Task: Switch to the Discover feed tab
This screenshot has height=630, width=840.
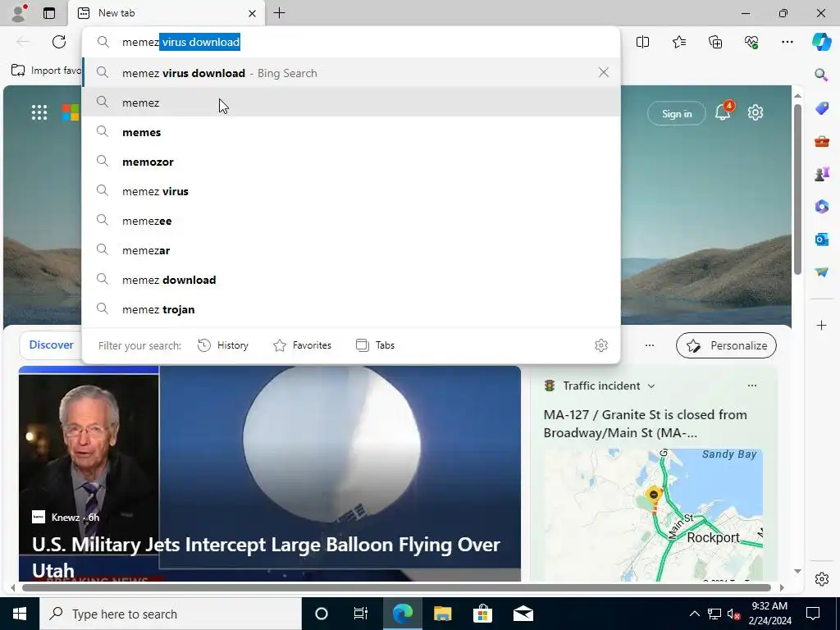Action: (51, 345)
